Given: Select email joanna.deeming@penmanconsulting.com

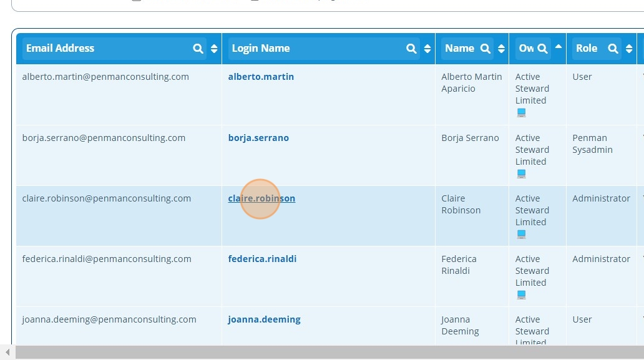Looking at the screenshot, I should click(x=109, y=319).
